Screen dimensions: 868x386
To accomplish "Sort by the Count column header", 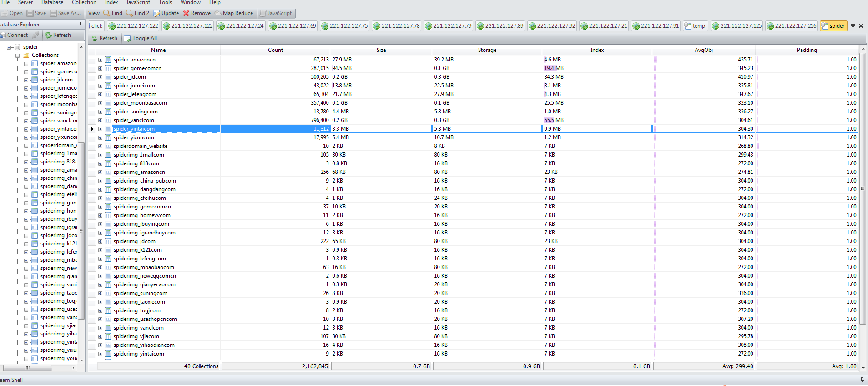I will [275, 50].
